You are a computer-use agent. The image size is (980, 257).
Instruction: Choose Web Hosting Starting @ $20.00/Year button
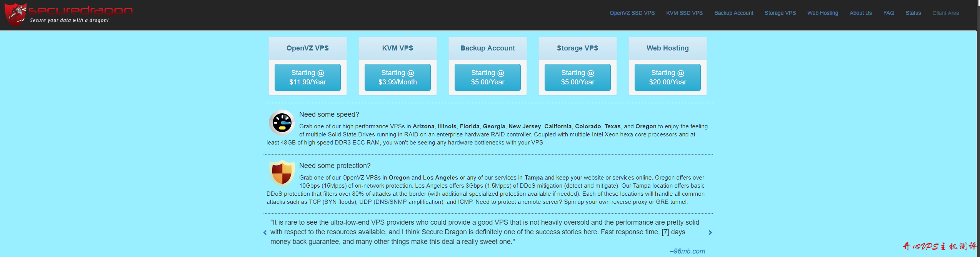coord(667,77)
